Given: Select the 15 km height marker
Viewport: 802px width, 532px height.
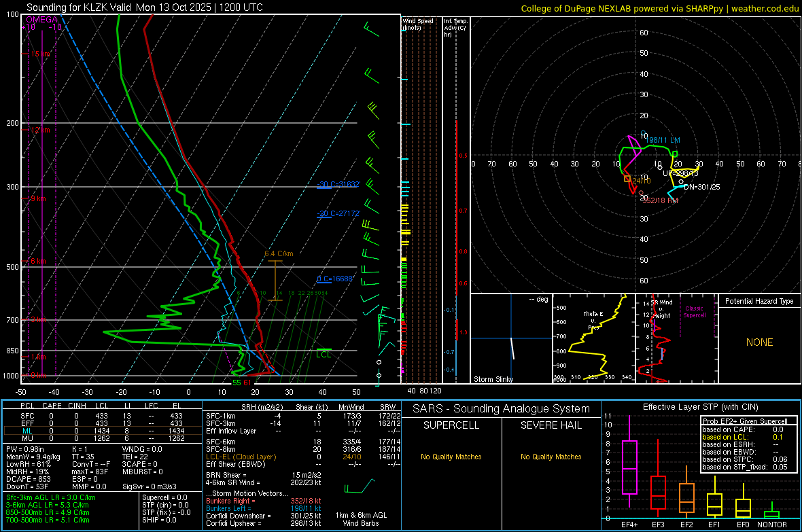Looking at the screenshot, I should coord(40,54).
